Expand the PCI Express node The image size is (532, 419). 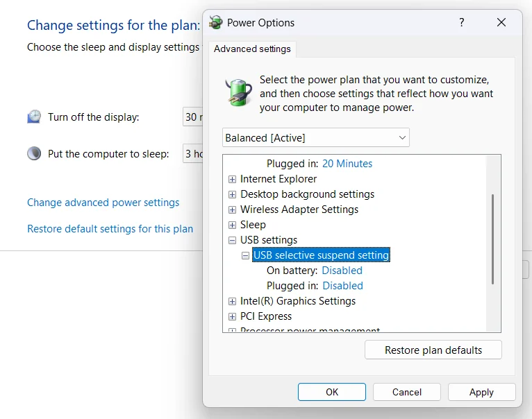(233, 316)
